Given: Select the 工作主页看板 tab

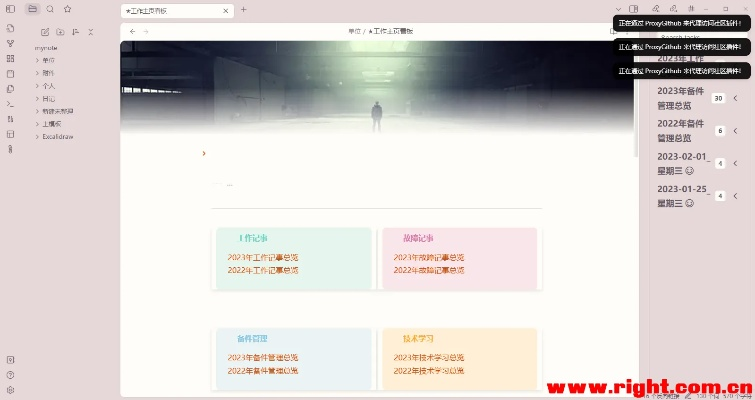Looking at the screenshot, I should pos(177,11).
